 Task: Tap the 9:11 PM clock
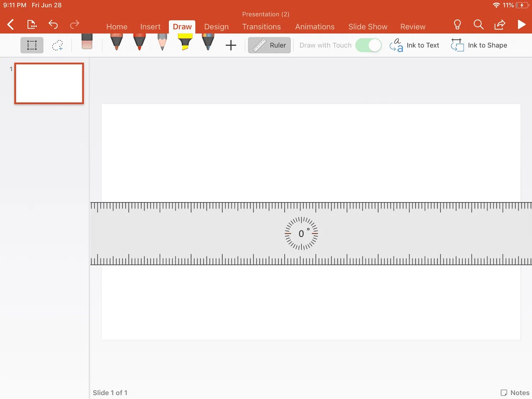coord(15,5)
